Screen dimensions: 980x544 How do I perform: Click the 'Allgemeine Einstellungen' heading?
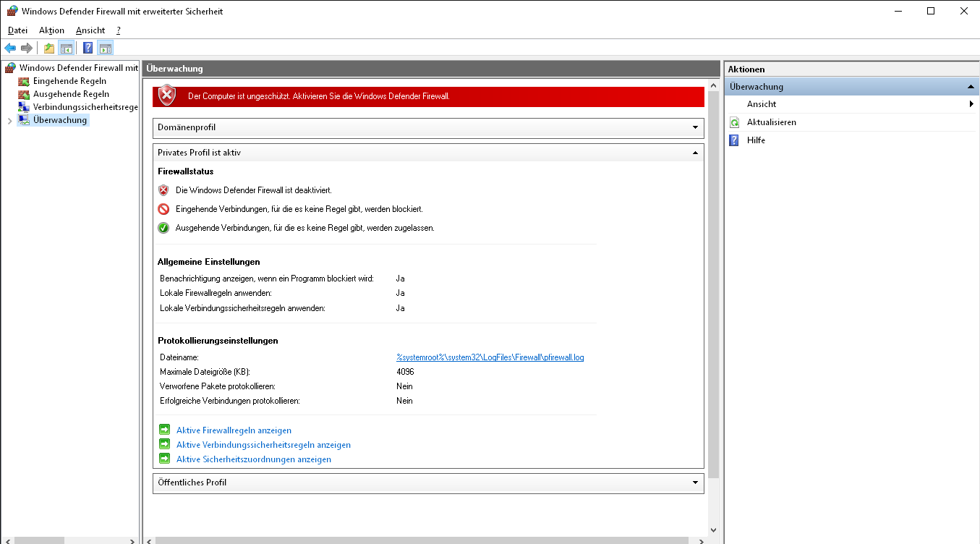(208, 261)
